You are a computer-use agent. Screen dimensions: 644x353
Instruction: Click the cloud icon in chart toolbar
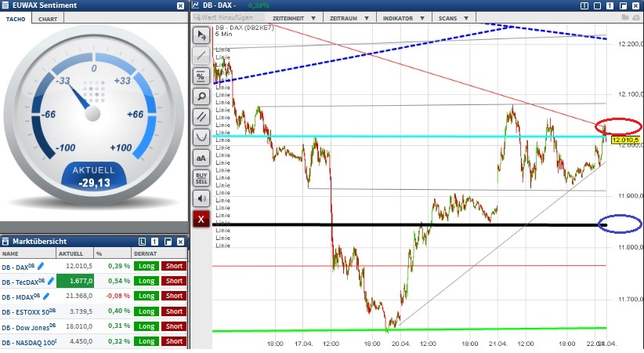637,18
